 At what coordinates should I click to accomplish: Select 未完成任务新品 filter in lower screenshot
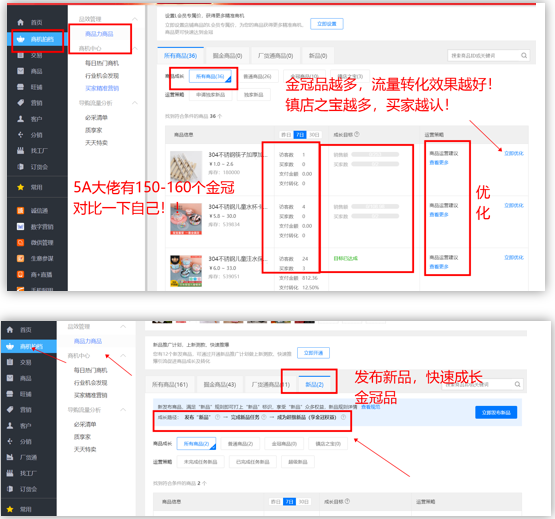[200, 462]
